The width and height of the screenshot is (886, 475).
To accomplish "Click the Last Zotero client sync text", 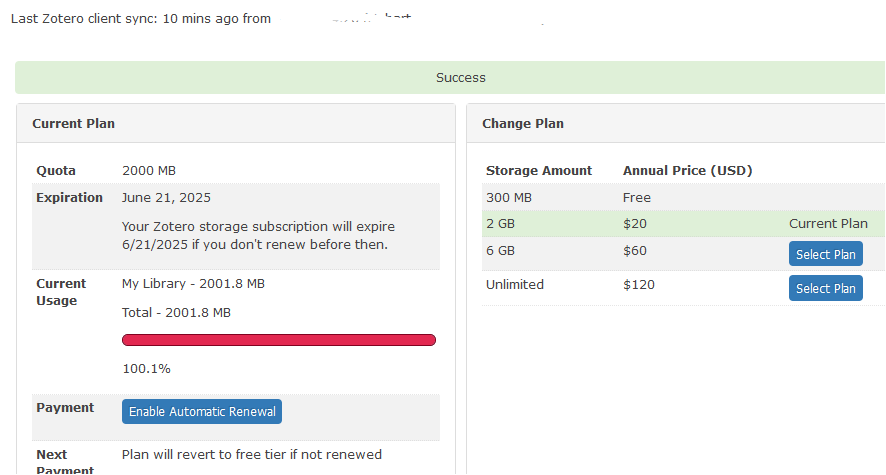I will click(x=141, y=19).
